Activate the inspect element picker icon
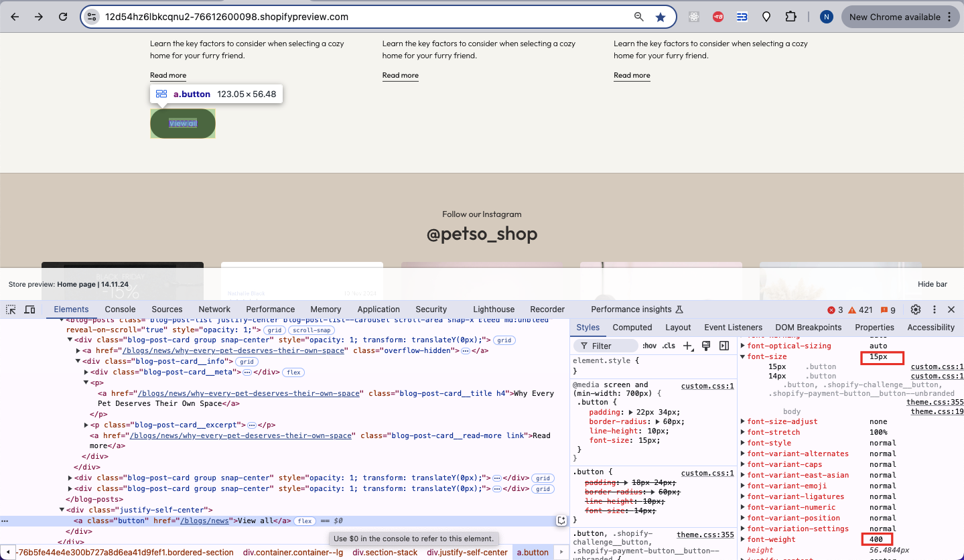This screenshot has width=964, height=560. click(11, 309)
